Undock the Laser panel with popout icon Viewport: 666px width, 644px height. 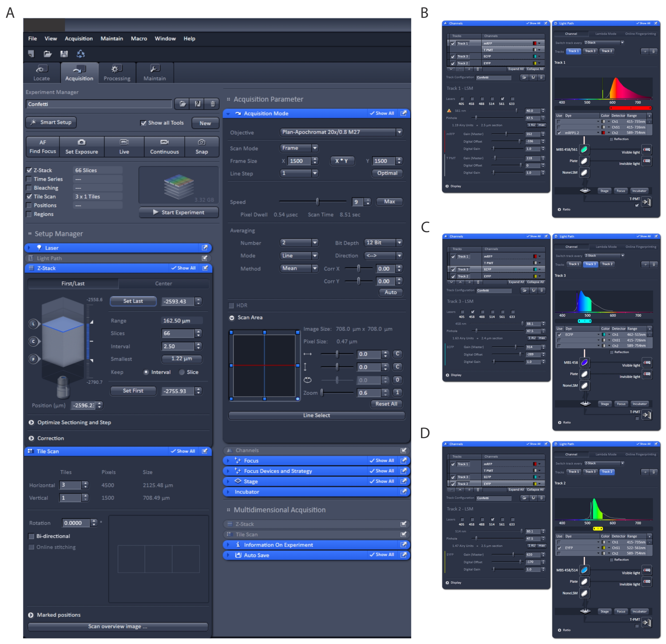tap(204, 248)
